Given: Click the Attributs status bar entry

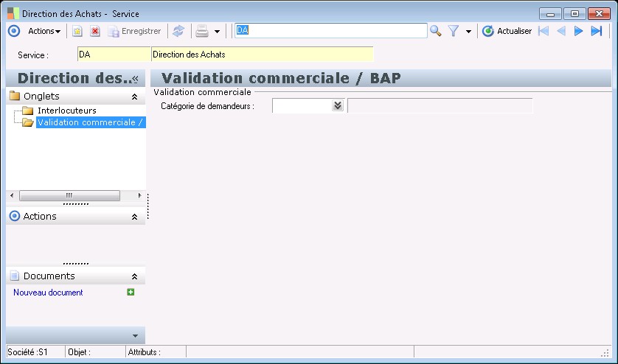Looking at the screenshot, I should [x=156, y=351].
